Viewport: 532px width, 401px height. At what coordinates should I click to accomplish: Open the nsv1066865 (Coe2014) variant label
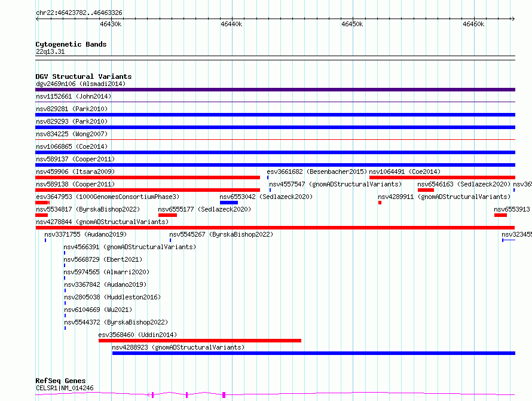click(72, 146)
